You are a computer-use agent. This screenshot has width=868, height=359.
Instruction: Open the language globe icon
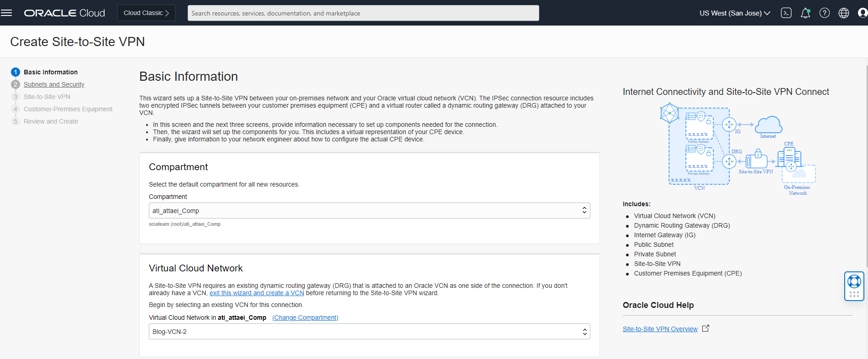[844, 13]
